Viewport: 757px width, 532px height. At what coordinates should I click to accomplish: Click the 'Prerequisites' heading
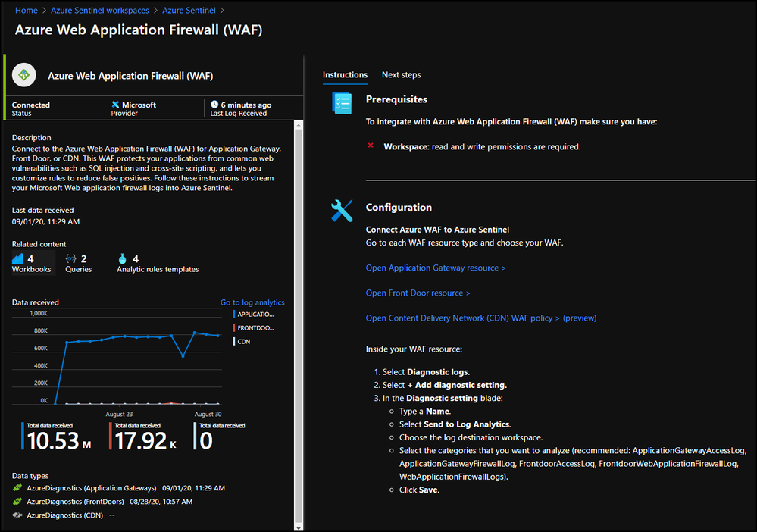coord(396,99)
